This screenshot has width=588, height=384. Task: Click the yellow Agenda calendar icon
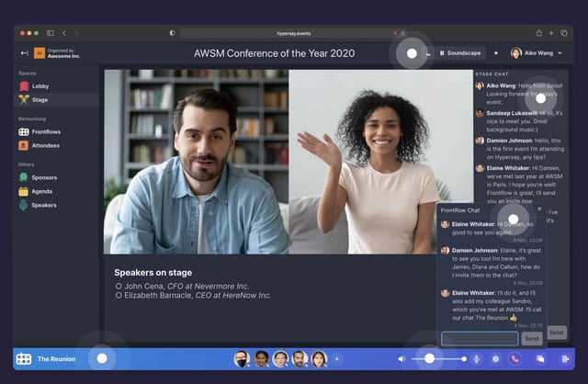(23, 191)
